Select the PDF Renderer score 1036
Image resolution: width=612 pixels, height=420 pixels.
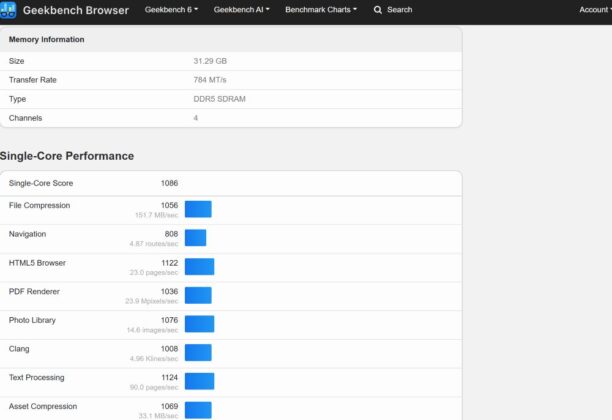pyautogui.click(x=169, y=292)
